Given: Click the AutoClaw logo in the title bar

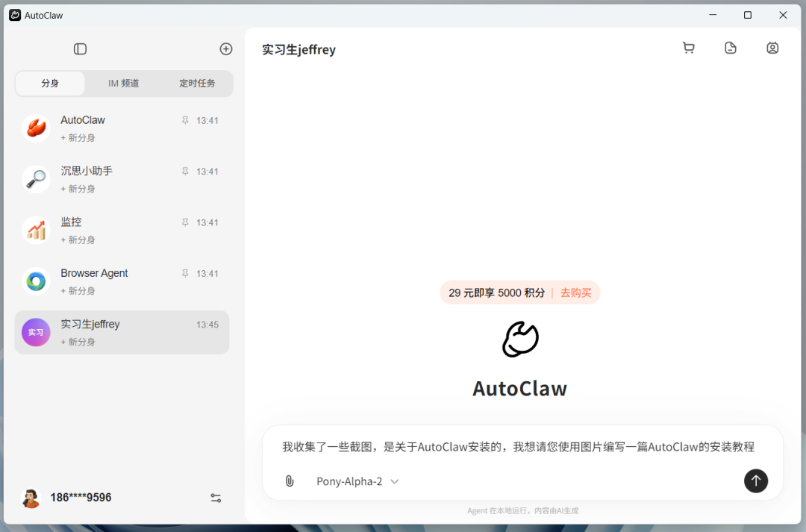Looking at the screenshot, I should point(14,14).
